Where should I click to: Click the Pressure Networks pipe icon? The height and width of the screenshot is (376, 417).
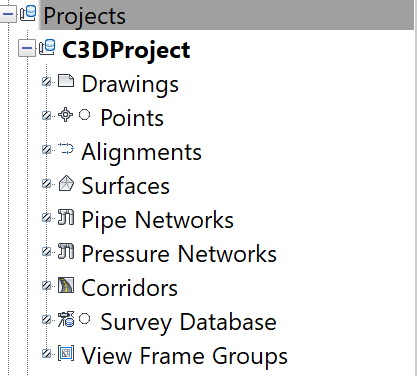66,251
